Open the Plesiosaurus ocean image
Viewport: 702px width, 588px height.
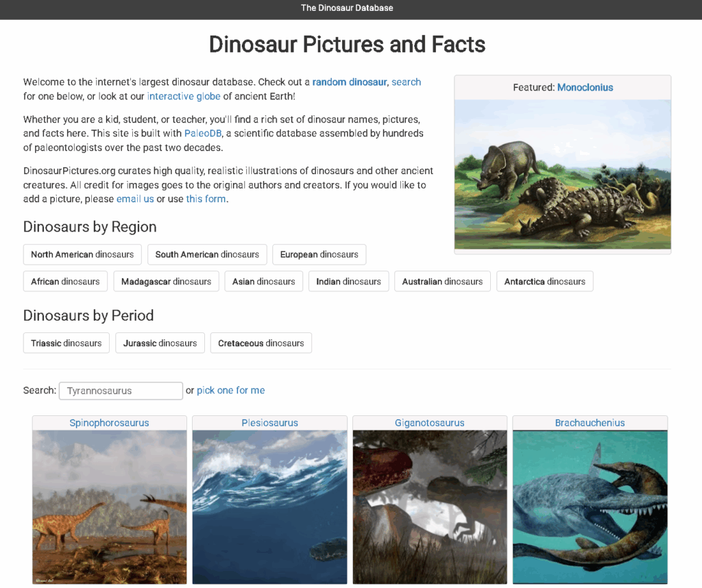269,506
